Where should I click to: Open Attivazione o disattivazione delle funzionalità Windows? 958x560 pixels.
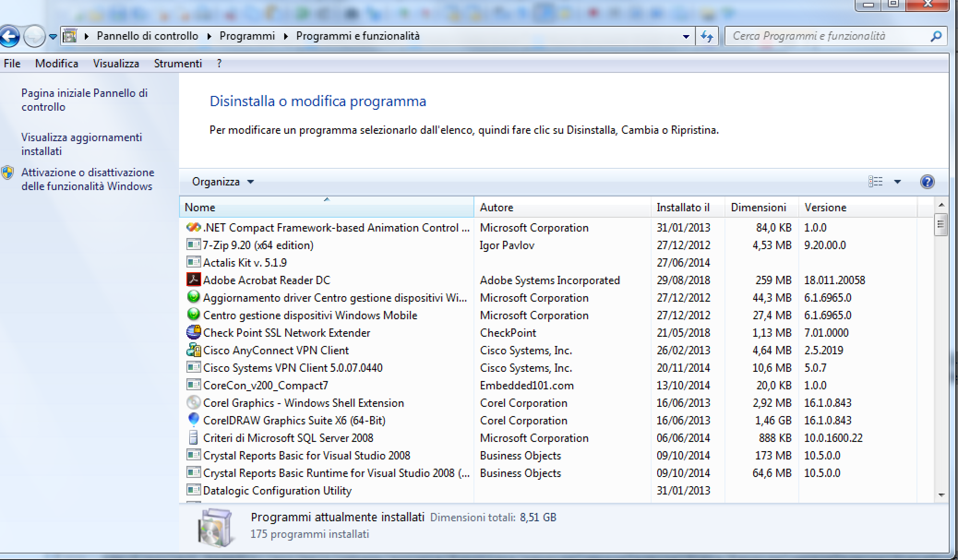(88, 179)
